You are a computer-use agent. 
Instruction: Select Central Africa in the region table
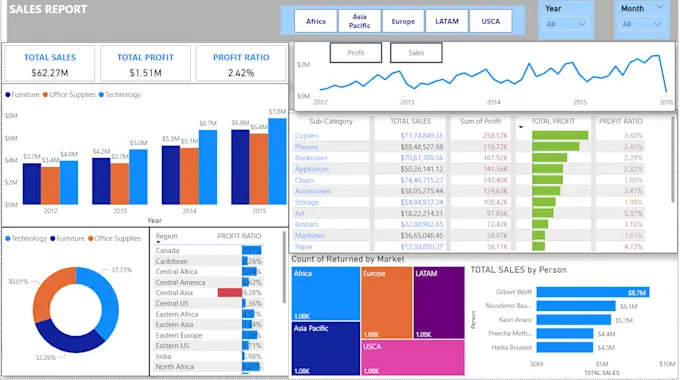(208, 272)
